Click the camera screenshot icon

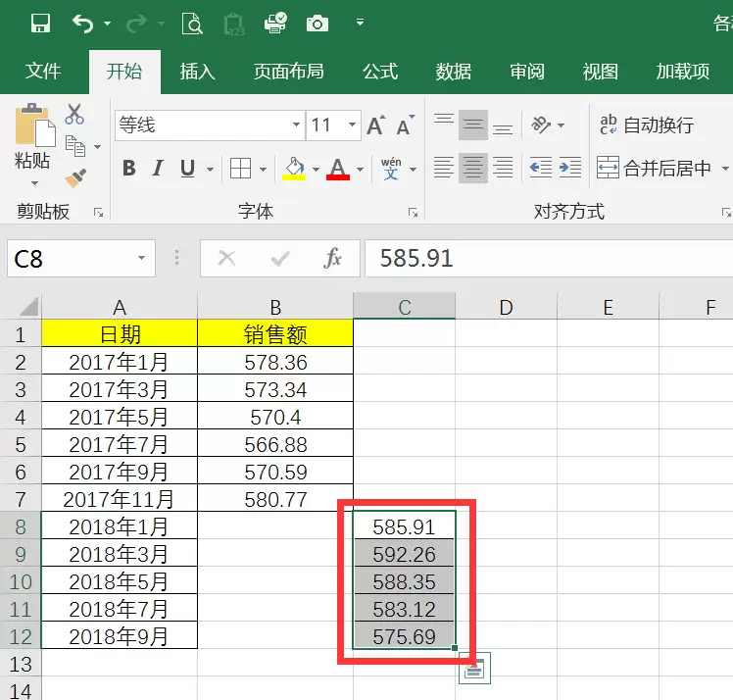point(317,23)
